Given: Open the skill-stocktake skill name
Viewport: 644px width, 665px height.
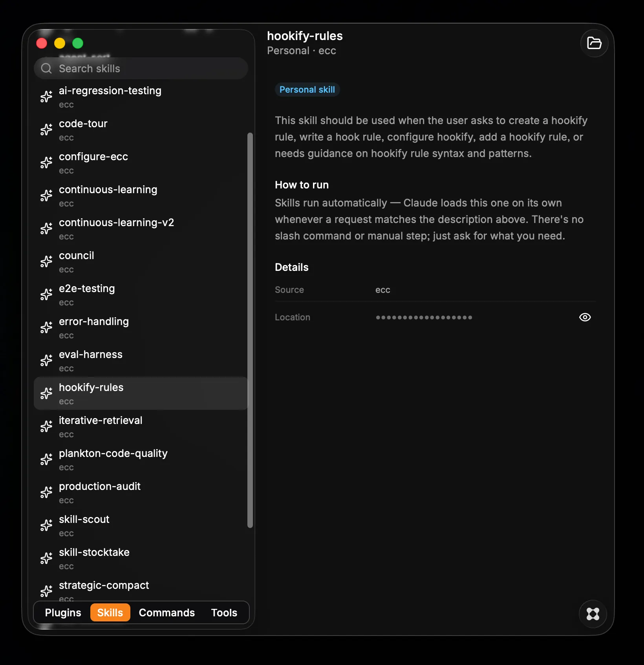Looking at the screenshot, I should click(94, 552).
